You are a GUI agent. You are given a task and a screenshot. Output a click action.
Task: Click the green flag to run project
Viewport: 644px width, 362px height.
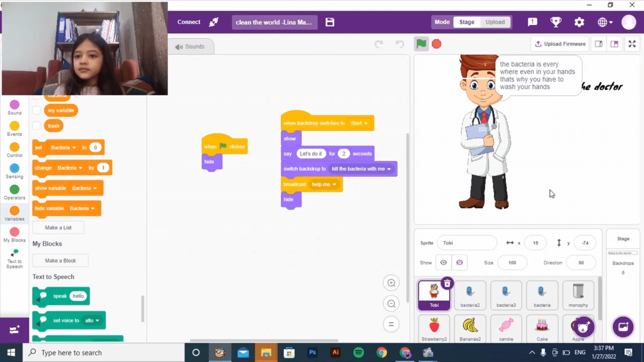tap(421, 44)
